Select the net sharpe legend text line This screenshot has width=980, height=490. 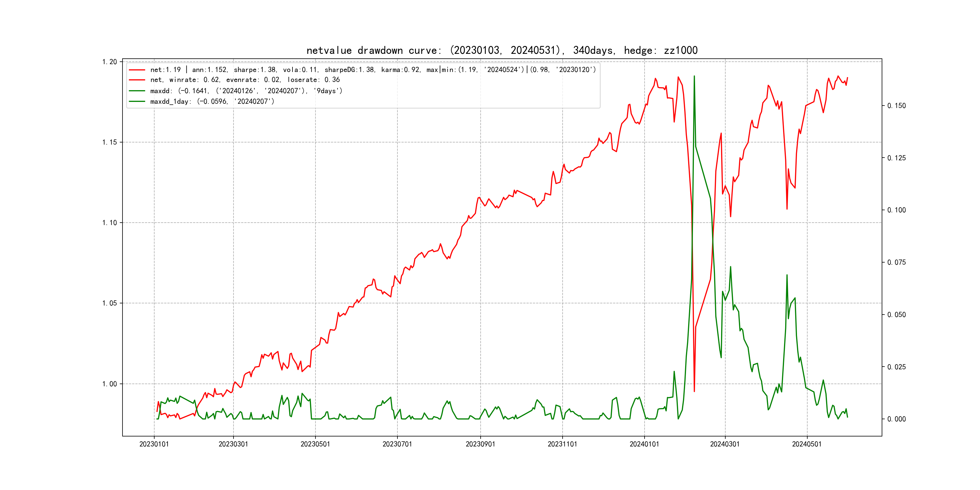coord(373,70)
